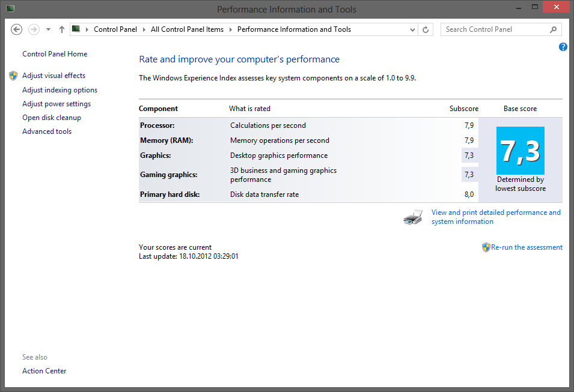Open View and print detailed performance information
Viewport: 574px width, 392px height.
tap(496, 216)
